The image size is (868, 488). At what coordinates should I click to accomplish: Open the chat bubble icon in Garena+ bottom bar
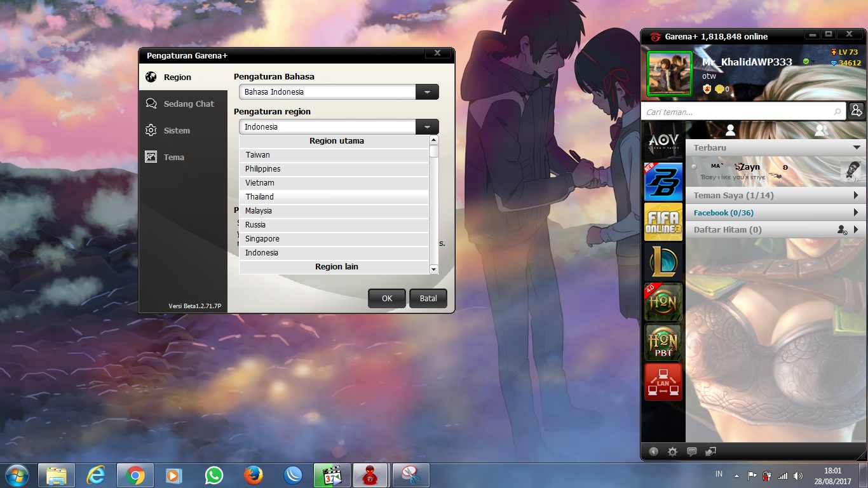coord(691,452)
